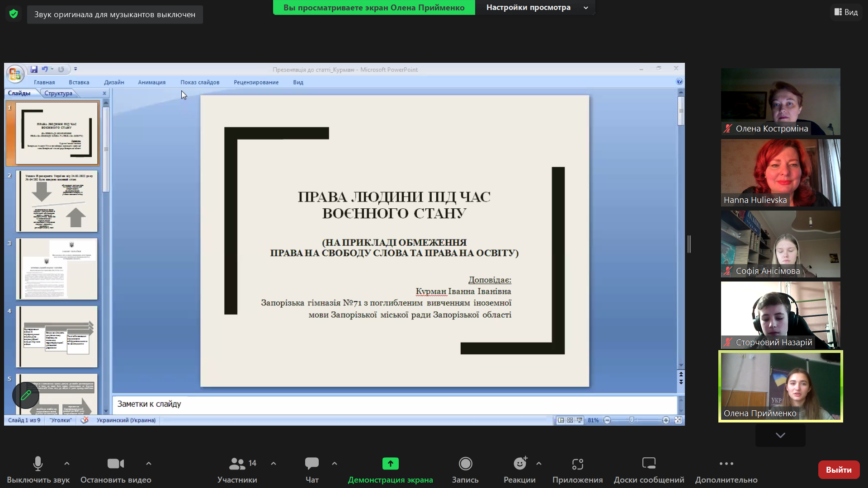Screen dimensions: 868x488
Task: Open Whiteboards (Доски сообщений)
Action: 649,470
